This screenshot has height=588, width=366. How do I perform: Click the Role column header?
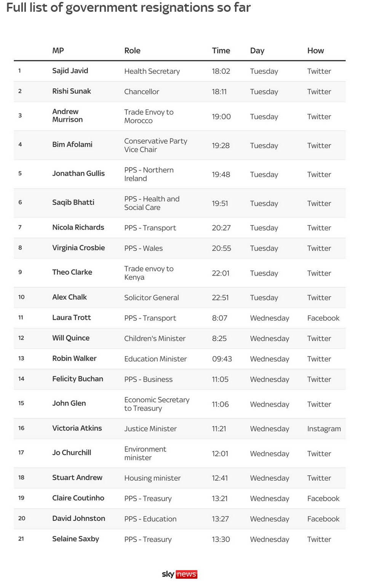pos(132,51)
